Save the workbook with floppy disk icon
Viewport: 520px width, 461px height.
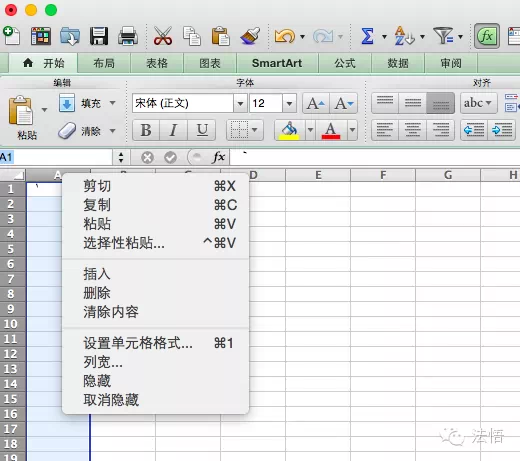[99, 36]
